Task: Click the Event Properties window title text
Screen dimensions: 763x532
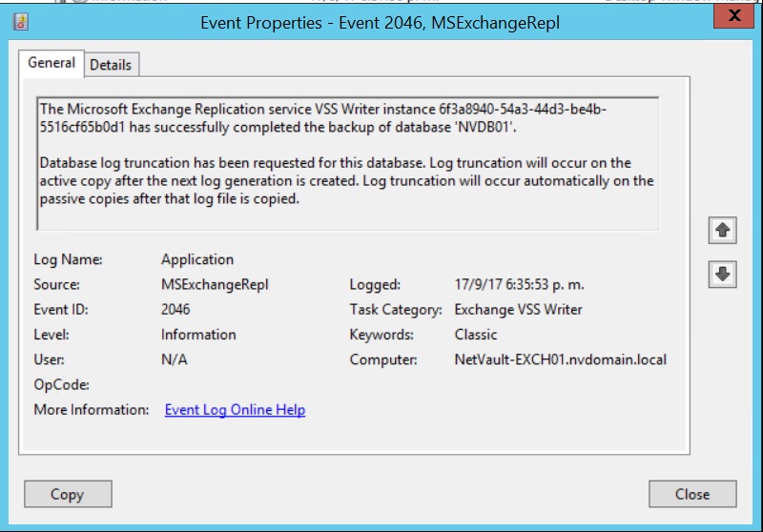Action: point(380,23)
